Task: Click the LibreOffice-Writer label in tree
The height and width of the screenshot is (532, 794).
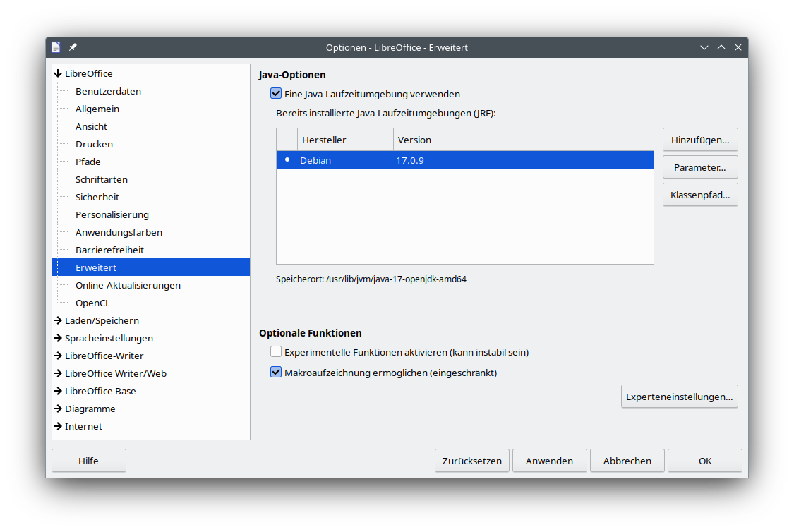Action: coord(104,356)
